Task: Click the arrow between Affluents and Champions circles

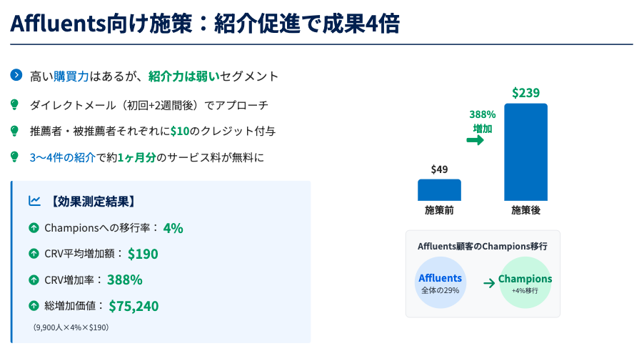Action: coord(489,283)
